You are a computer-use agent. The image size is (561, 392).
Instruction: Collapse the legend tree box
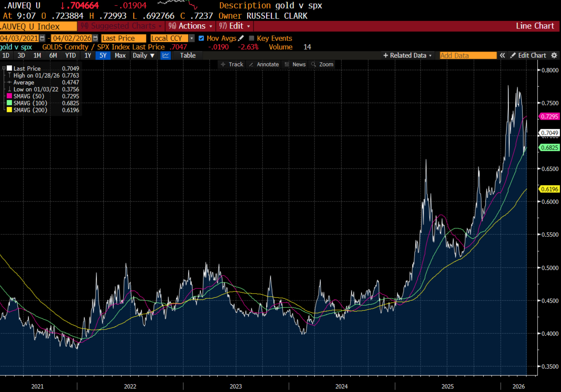[x=4, y=68]
